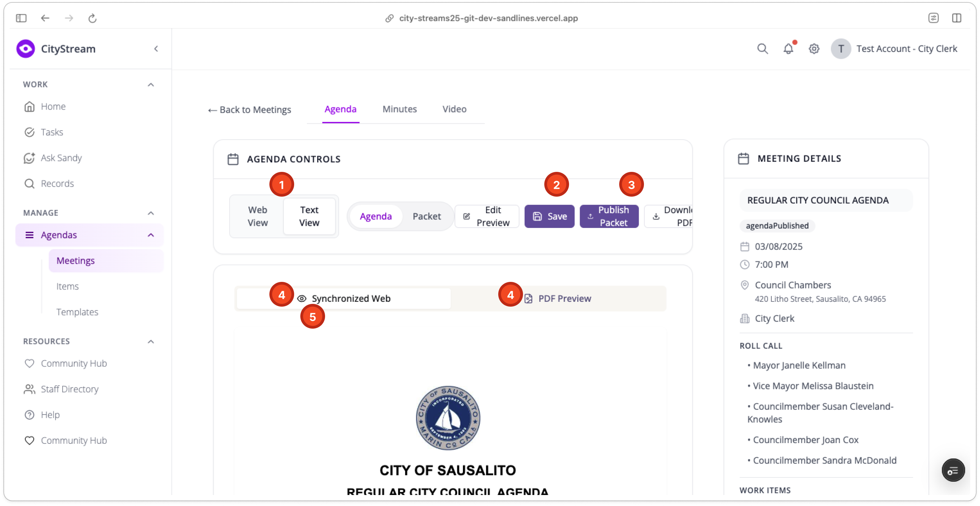Collapse the RESOURCES section chevron
This screenshot has width=980, height=506.
tap(151, 341)
